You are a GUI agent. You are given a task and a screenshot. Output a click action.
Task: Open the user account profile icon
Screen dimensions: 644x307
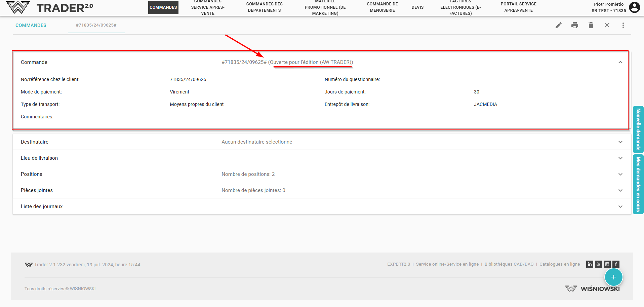coord(634,7)
